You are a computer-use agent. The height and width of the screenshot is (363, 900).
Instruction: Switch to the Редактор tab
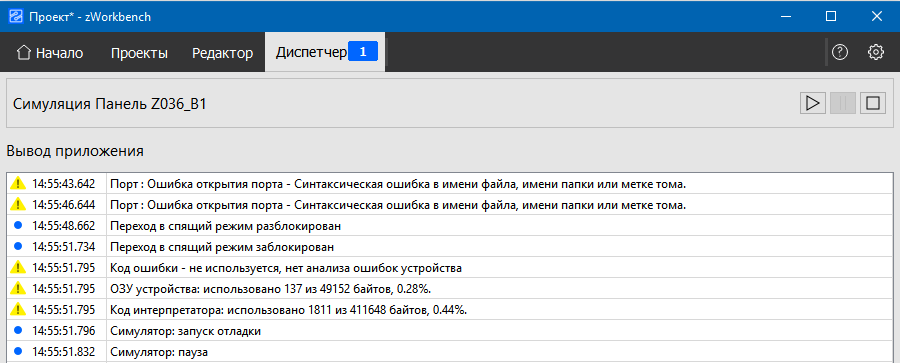pyautogui.click(x=223, y=53)
